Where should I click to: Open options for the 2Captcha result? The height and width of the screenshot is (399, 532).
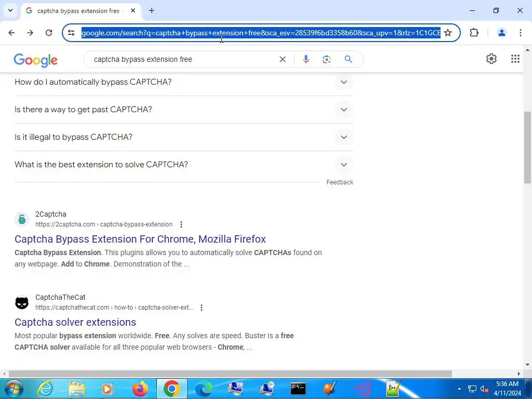pyautogui.click(x=181, y=224)
